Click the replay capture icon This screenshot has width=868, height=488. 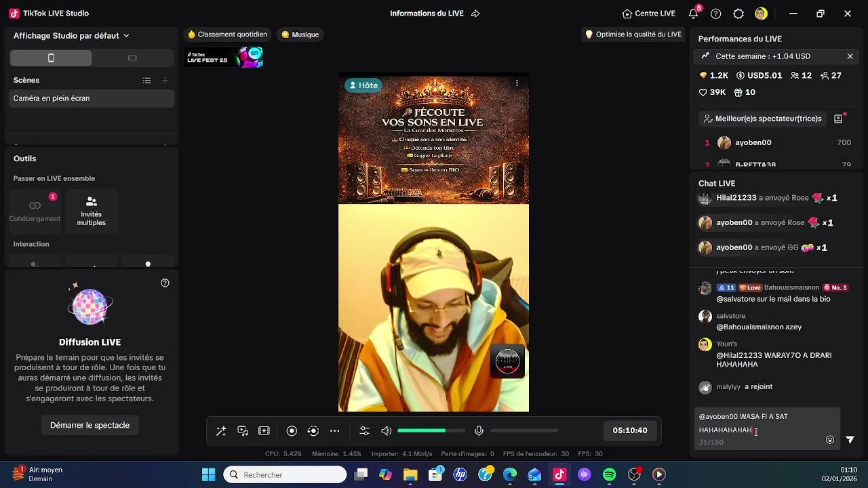(313, 431)
